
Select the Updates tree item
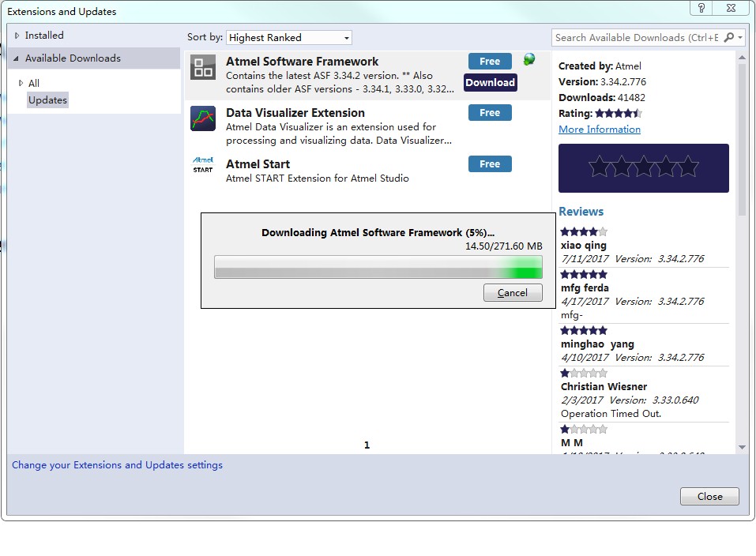[x=47, y=100]
